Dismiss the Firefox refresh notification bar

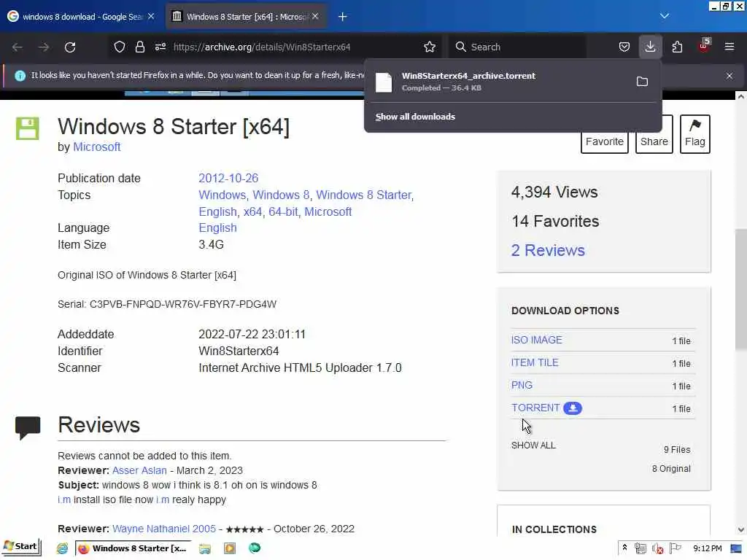click(x=729, y=76)
